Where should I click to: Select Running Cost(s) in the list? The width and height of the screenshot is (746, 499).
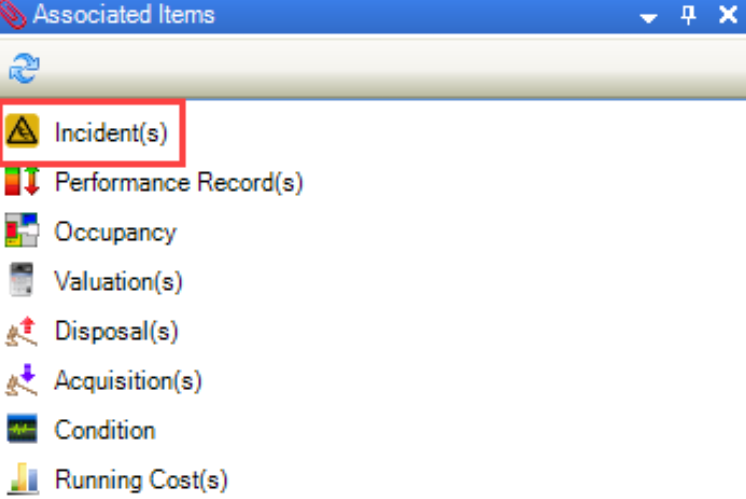click(x=141, y=480)
